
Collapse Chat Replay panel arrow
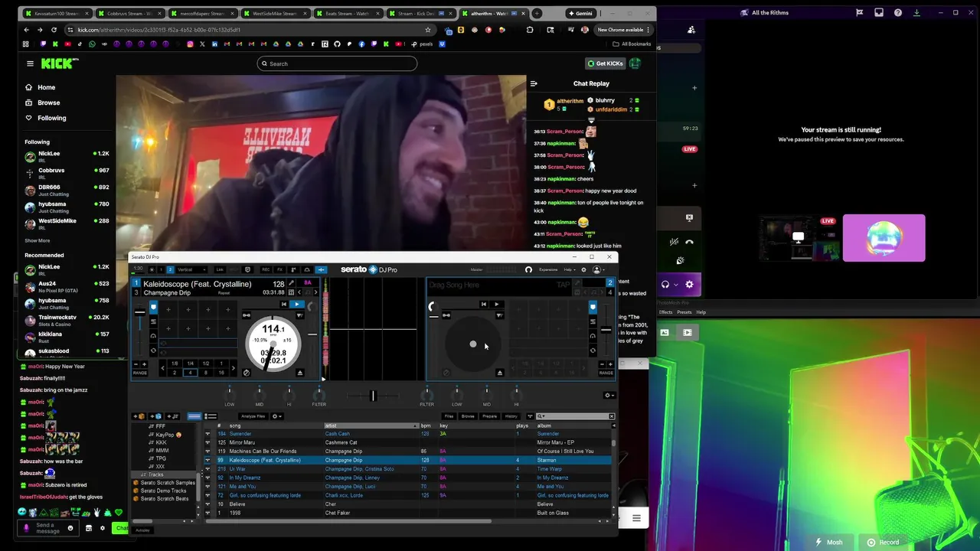click(534, 83)
